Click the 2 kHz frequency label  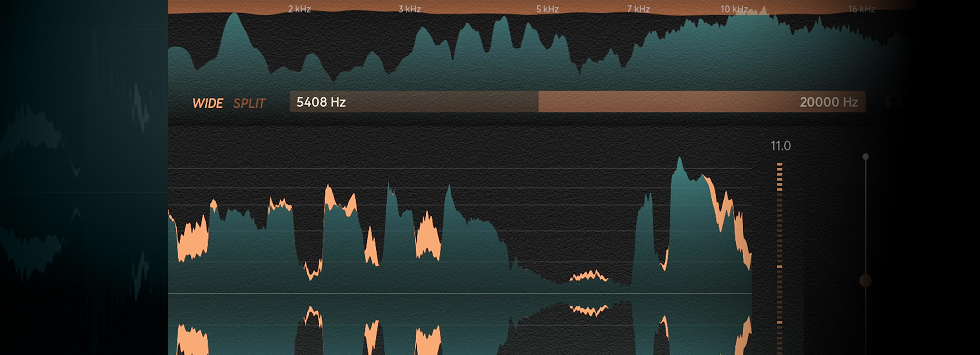click(x=299, y=9)
